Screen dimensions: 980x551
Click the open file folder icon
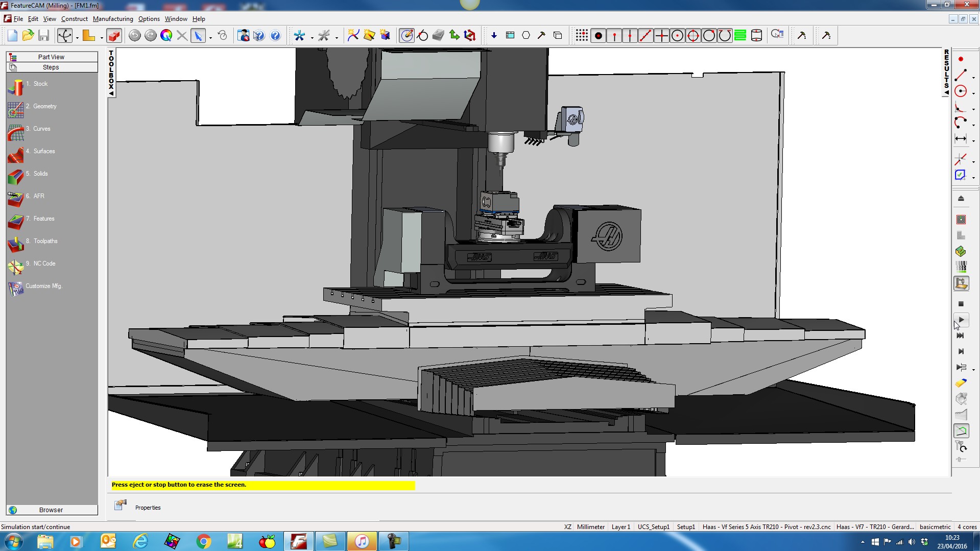pos(28,35)
